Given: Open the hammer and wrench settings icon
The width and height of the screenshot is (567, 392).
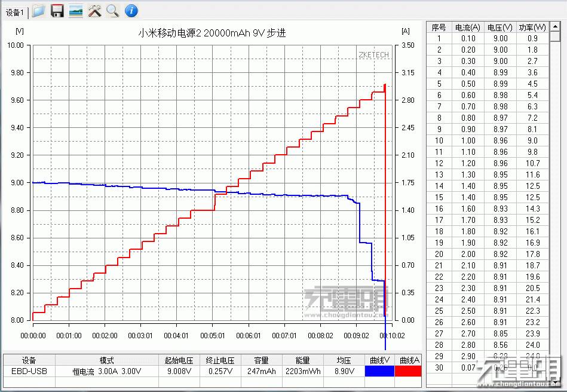Looking at the screenshot, I should [x=95, y=11].
